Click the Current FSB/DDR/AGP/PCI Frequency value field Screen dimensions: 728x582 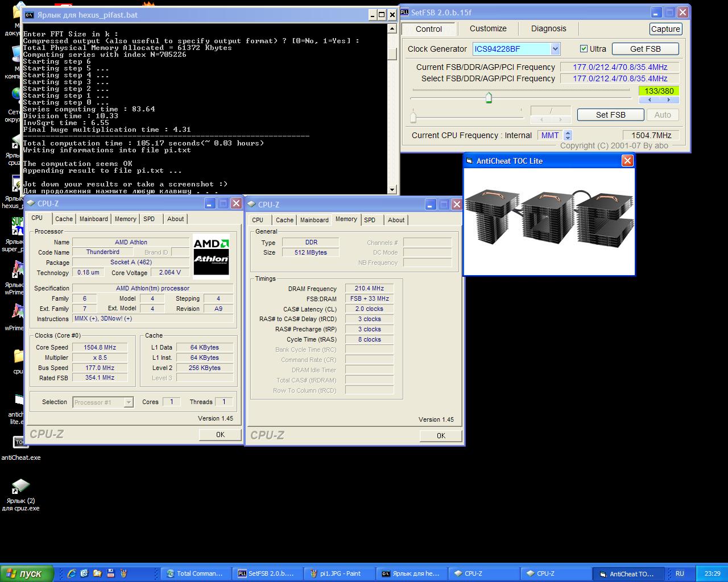(620, 67)
